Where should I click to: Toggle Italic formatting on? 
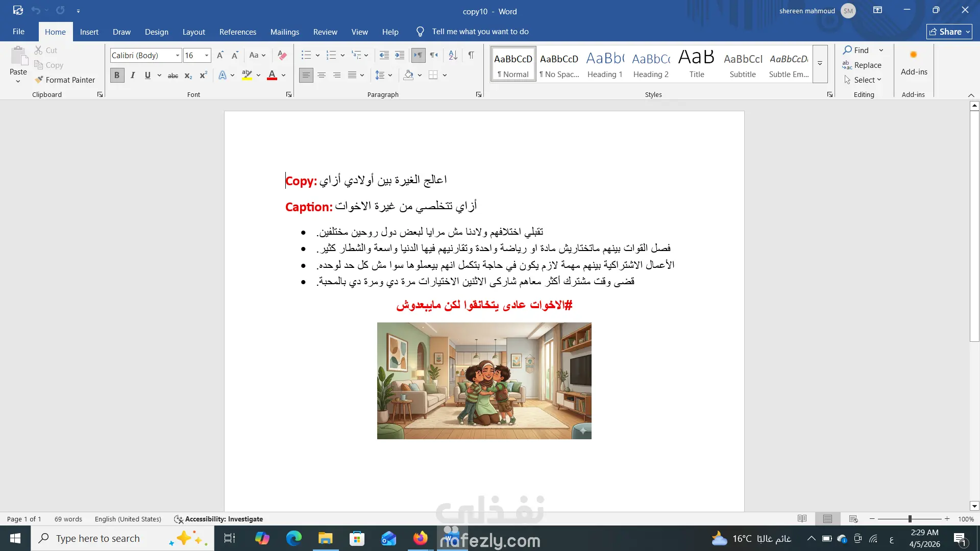(133, 76)
